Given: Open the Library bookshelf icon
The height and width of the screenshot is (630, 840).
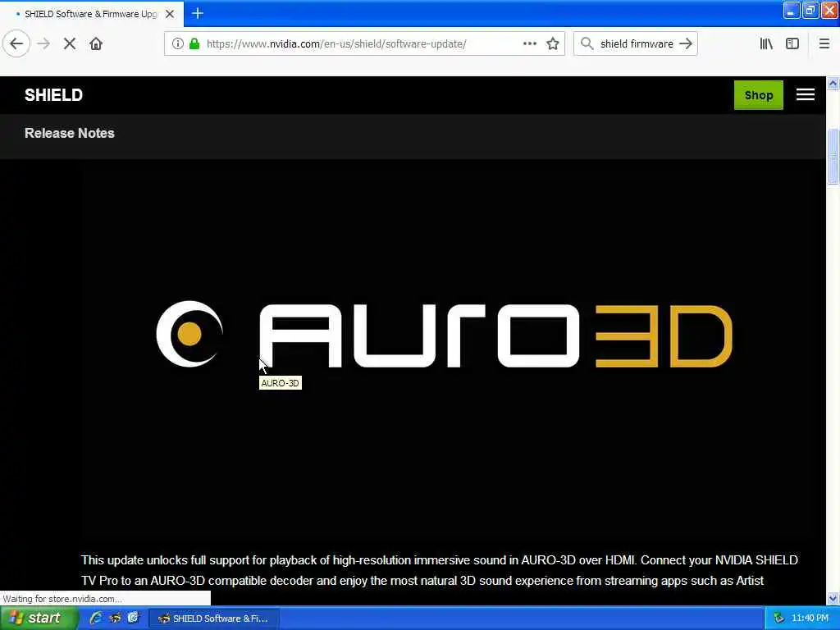Looking at the screenshot, I should coord(766,44).
